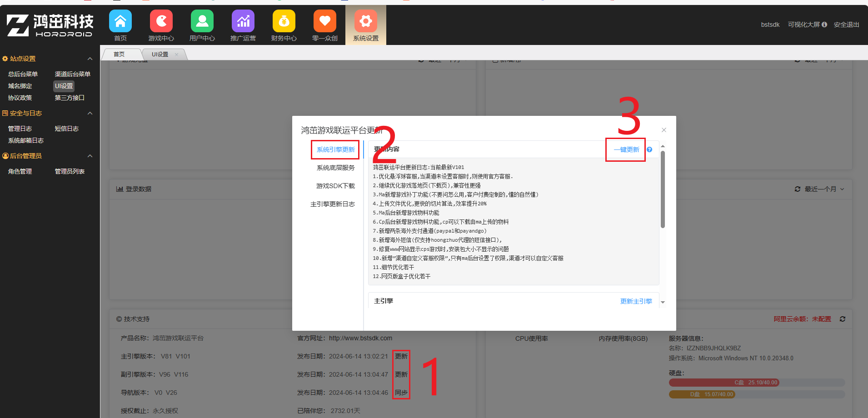This screenshot has width=868, height=418.
Task: Click the C盘 disk usage bar
Action: tap(757, 383)
